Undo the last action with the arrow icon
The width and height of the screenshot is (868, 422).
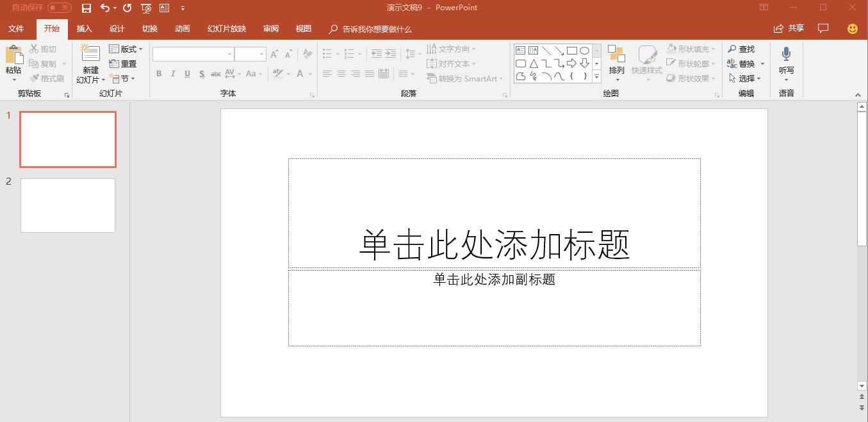click(104, 7)
